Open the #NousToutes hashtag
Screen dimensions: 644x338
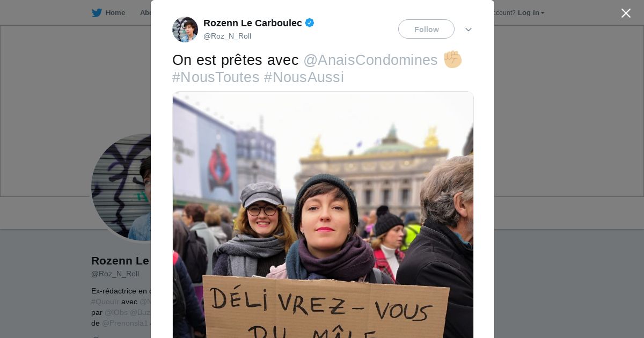point(216,77)
